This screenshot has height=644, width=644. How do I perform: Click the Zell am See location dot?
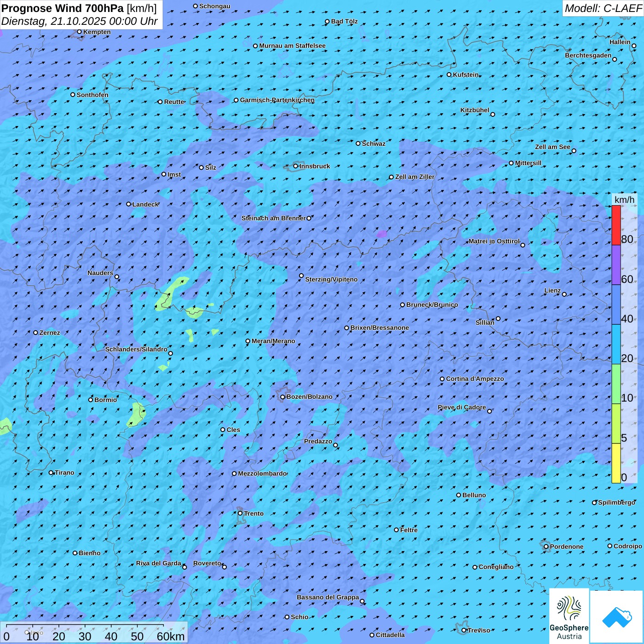tap(574, 151)
